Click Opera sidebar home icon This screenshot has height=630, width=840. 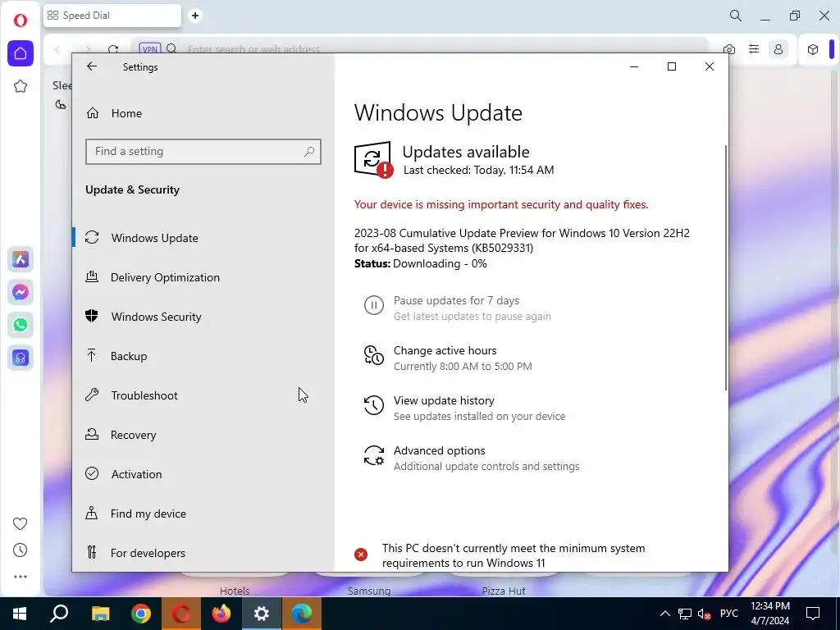[21, 53]
